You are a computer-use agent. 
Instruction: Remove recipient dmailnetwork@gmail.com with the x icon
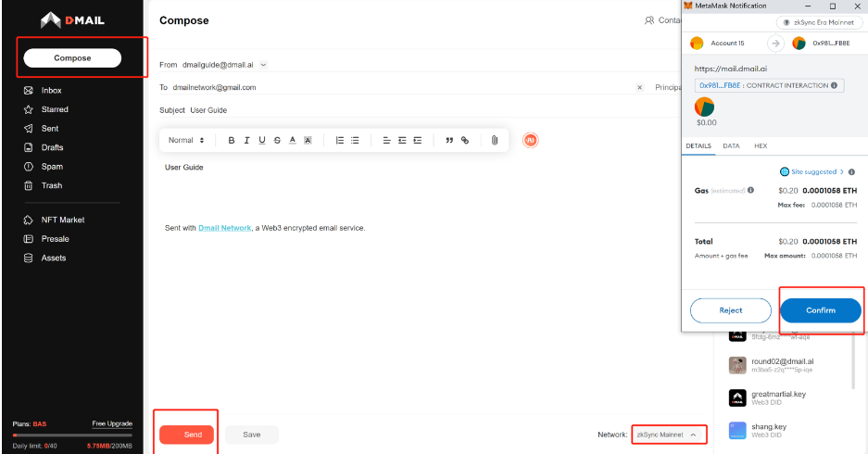pos(639,87)
